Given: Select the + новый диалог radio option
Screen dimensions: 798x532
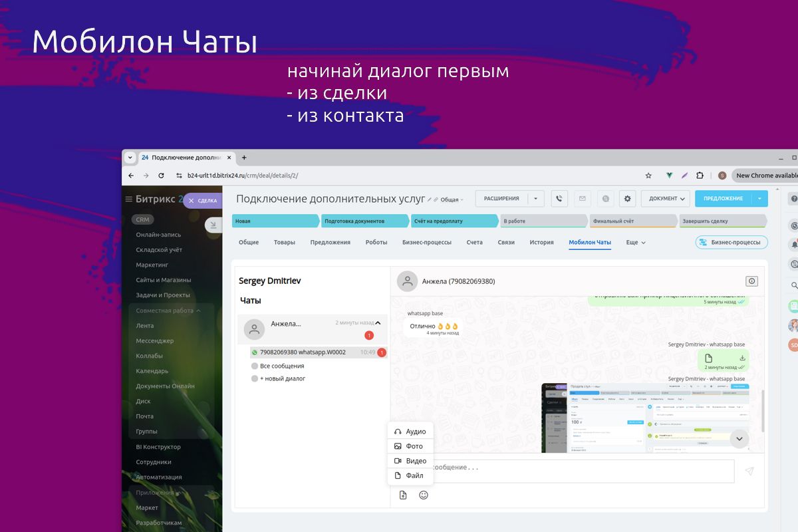Looking at the screenshot, I should 255,378.
